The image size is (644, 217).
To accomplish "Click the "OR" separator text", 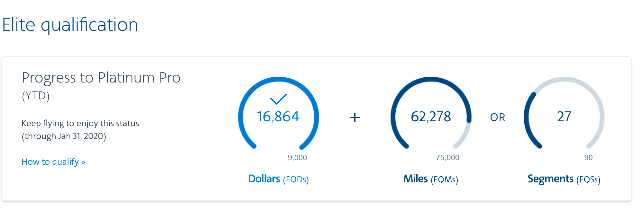I will (x=498, y=117).
